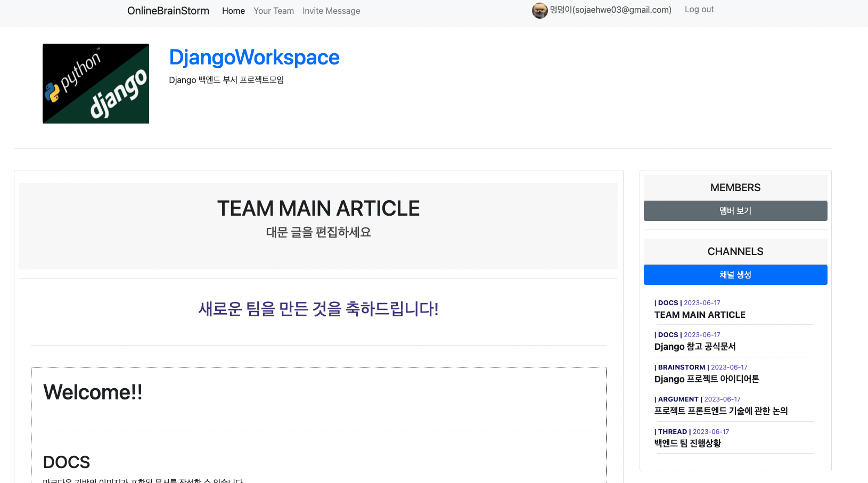The image size is (868, 483).
Task: Go to OnlineBrainStorm brand link
Action: click(168, 11)
